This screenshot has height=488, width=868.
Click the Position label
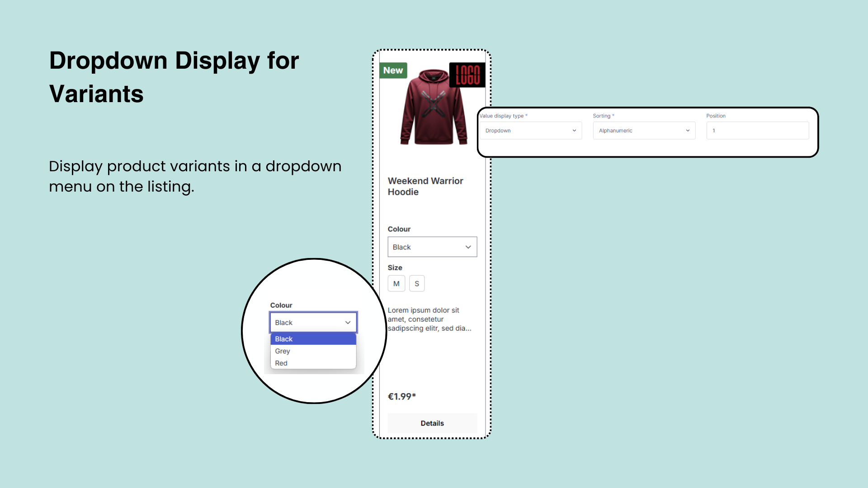[716, 116]
